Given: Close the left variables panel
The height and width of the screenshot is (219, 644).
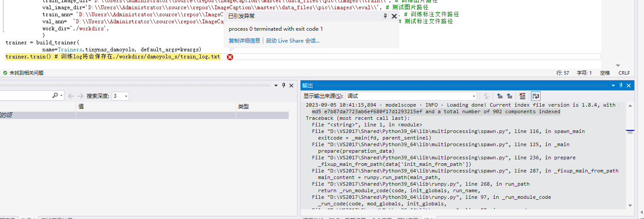Looking at the screenshot, I should [292, 85].
